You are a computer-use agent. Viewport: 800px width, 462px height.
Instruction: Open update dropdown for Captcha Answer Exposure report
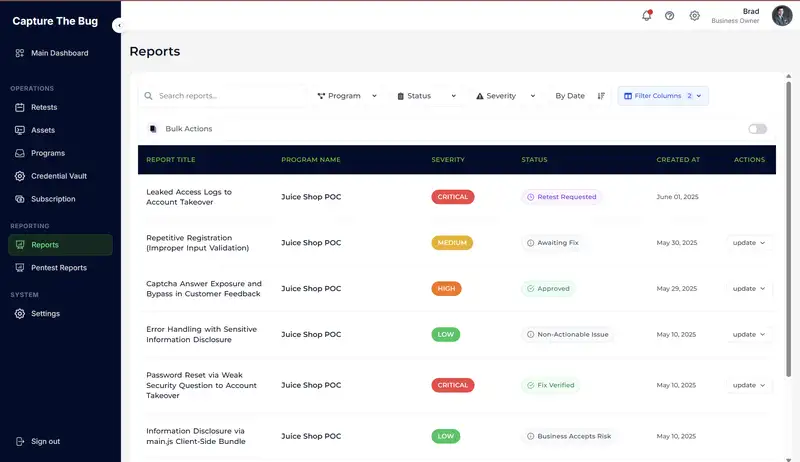pos(749,289)
